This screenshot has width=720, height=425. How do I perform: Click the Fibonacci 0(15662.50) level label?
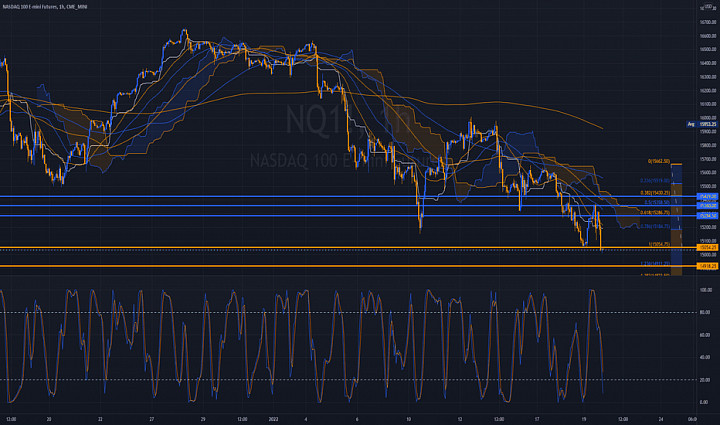coord(658,162)
